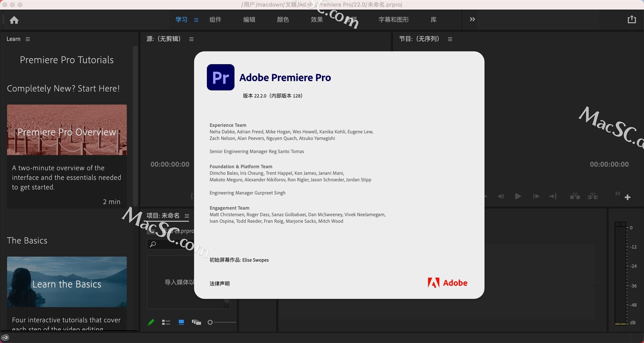Click The Basics section heading

tap(27, 241)
